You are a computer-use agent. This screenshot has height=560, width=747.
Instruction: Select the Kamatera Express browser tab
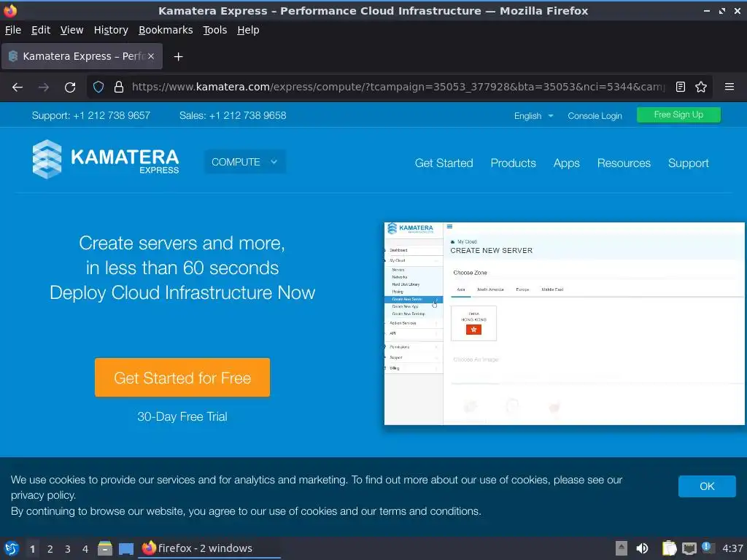pos(82,56)
